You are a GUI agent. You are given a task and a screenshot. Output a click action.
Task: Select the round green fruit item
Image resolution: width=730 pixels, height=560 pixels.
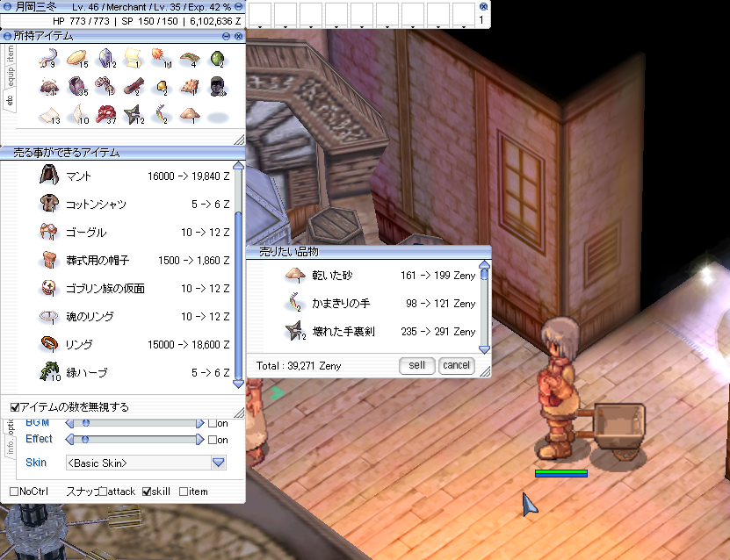point(217,59)
